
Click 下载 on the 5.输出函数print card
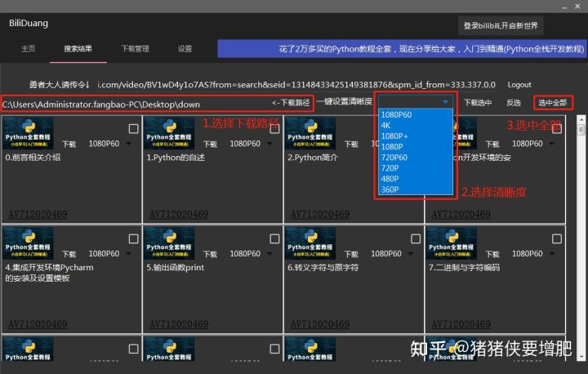211,254
